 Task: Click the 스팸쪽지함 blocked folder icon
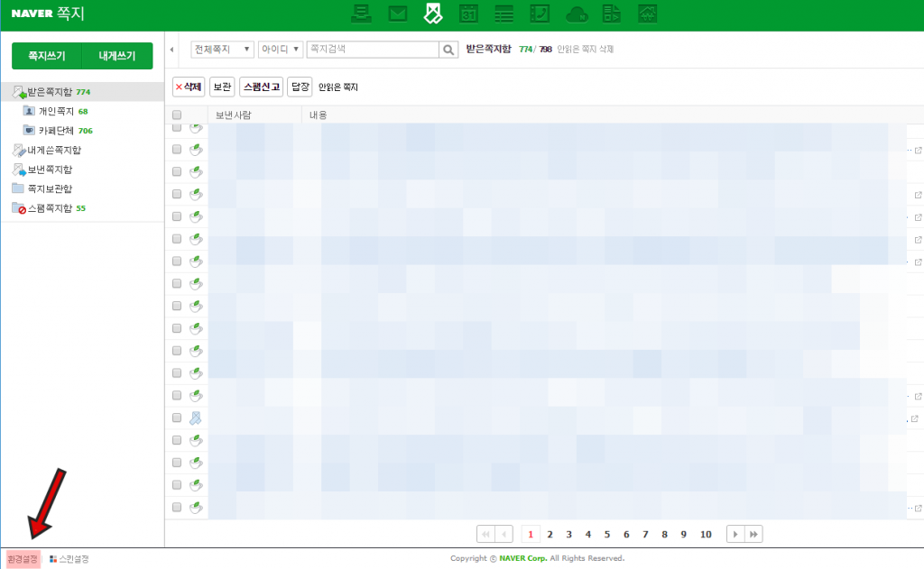click(x=19, y=208)
